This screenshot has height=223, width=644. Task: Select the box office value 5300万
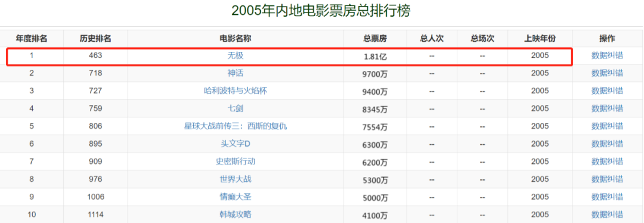click(x=375, y=180)
